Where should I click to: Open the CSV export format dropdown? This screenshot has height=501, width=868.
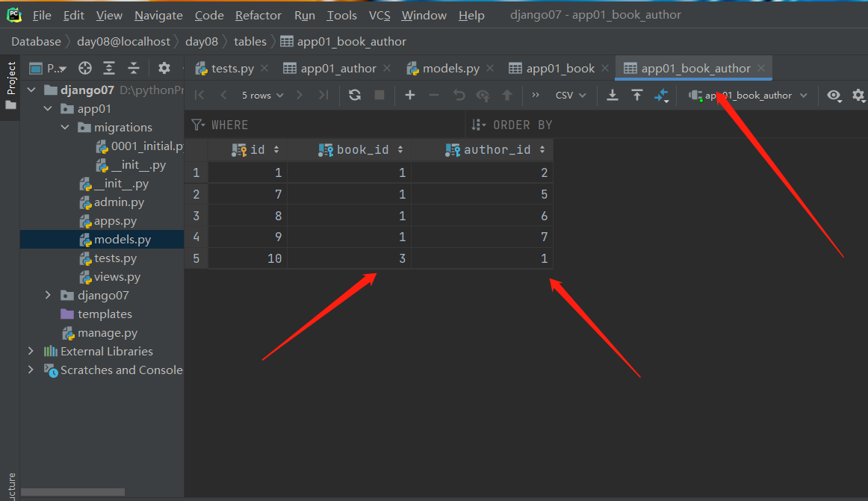570,96
